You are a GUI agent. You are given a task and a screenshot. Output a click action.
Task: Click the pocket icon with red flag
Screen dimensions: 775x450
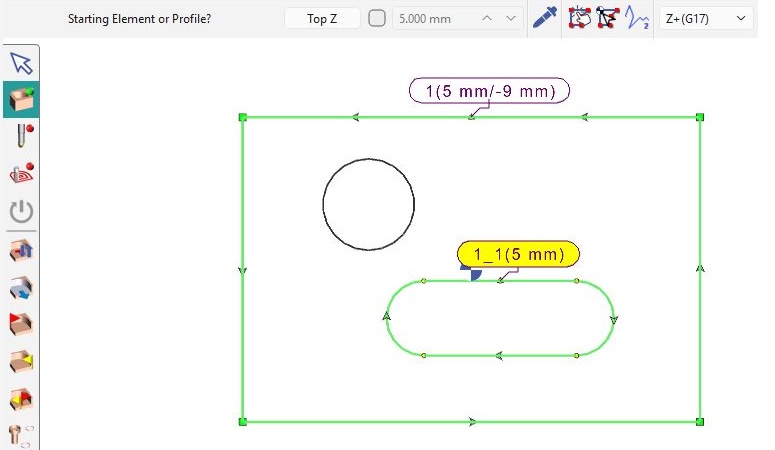(x=21, y=324)
